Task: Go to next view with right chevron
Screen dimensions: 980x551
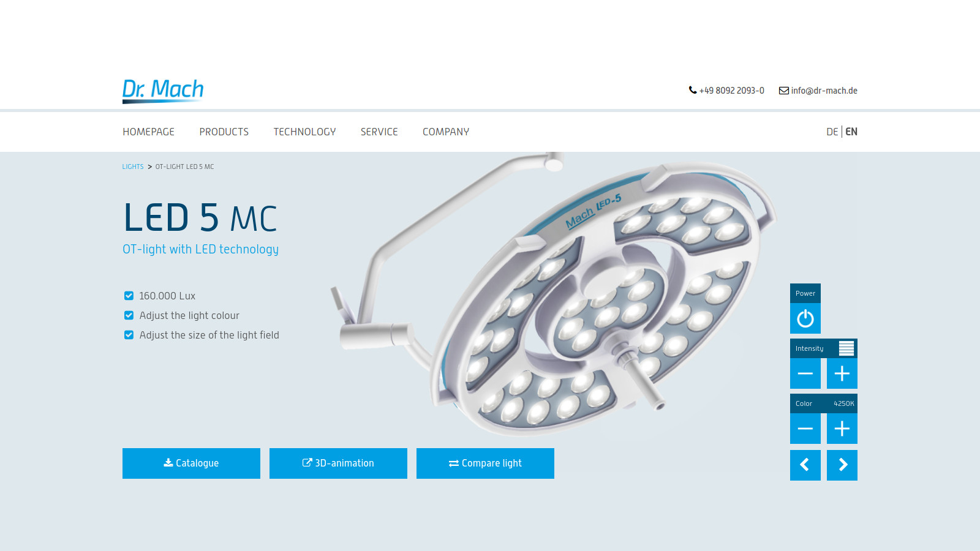Action: (842, 465)
